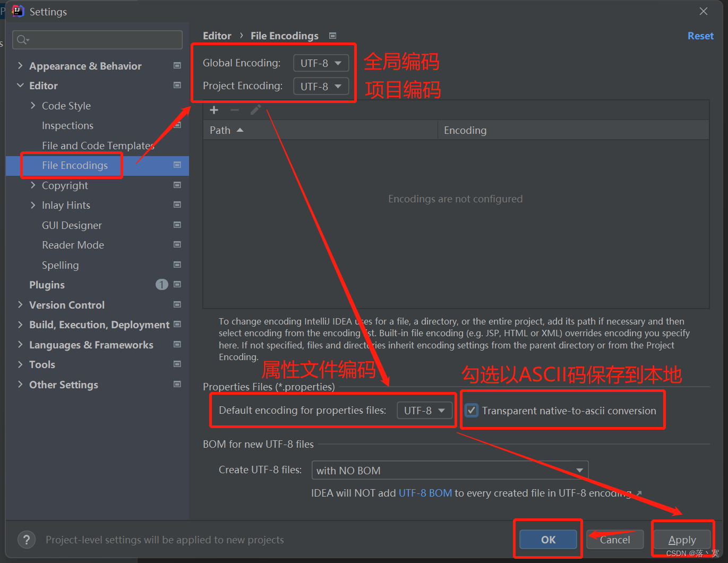Select File and Code Templates page

(98, 146)
